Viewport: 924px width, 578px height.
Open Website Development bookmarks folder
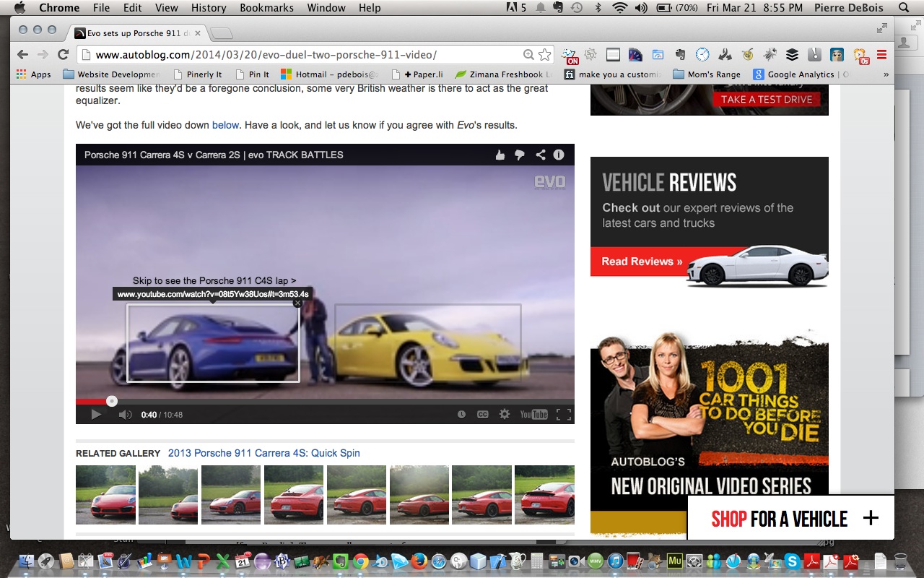coord(111,74)
